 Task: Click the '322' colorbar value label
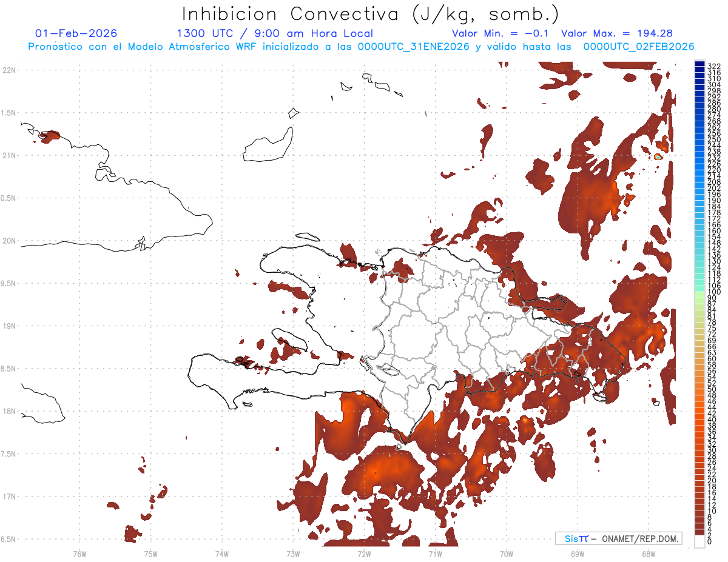713,66
